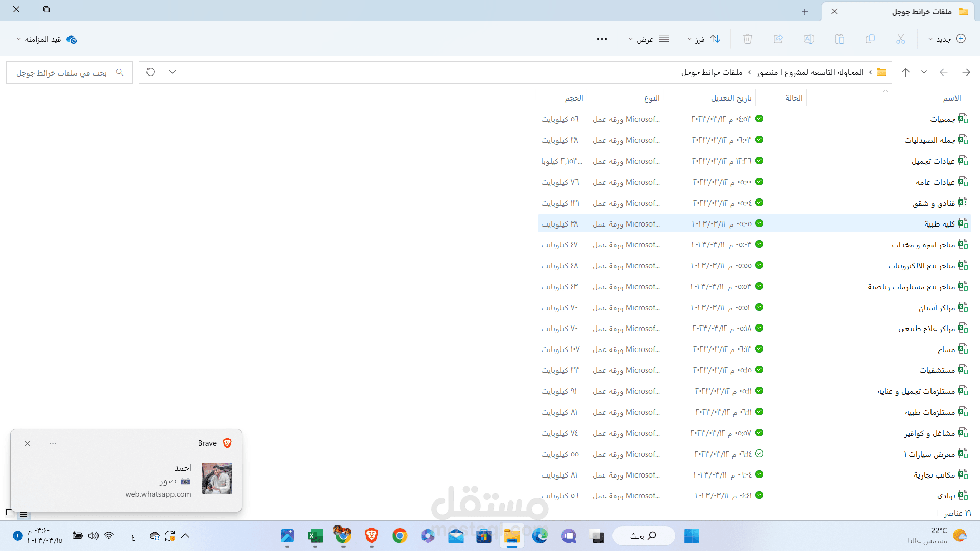The image size is (980, 551).
Task: Expand the address bar history chevron
Action: pos(173,72)
